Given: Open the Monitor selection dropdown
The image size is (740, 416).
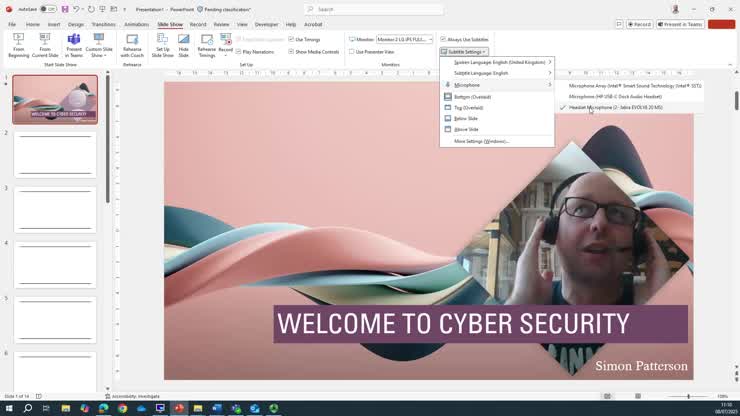Looking at the screenshot, I should [404, 40].
